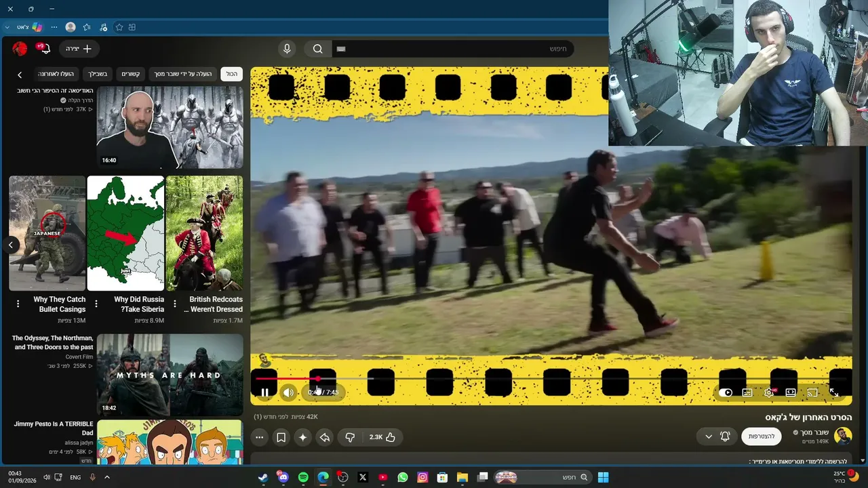Open options for the British Redcoats short
This screenshot has width=868, height=488.
point(175,304)
